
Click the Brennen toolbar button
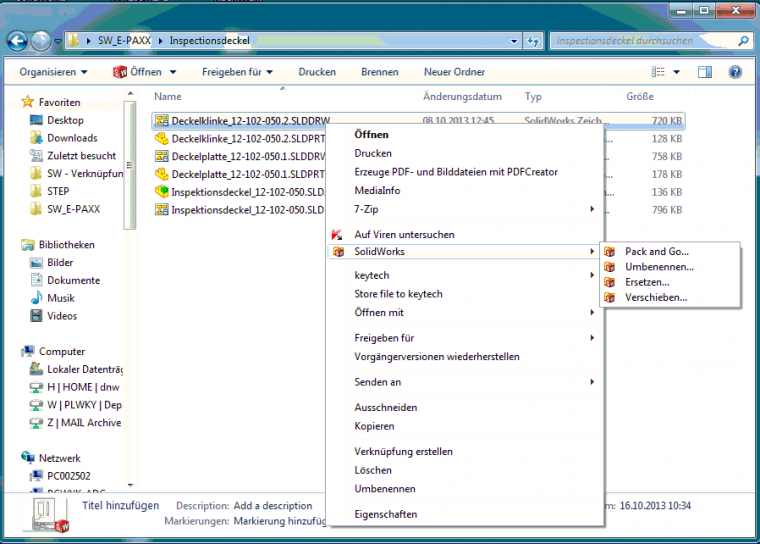[380, 72]
